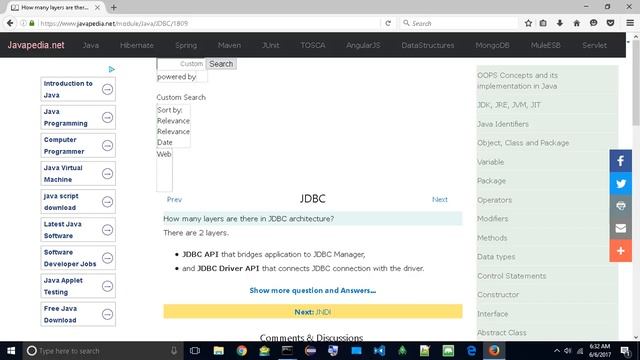This screenshot has height=360, width=640.
Task: Open the 'JDK, JRE, JVM, JIT' topic
Action: point(509,105)
